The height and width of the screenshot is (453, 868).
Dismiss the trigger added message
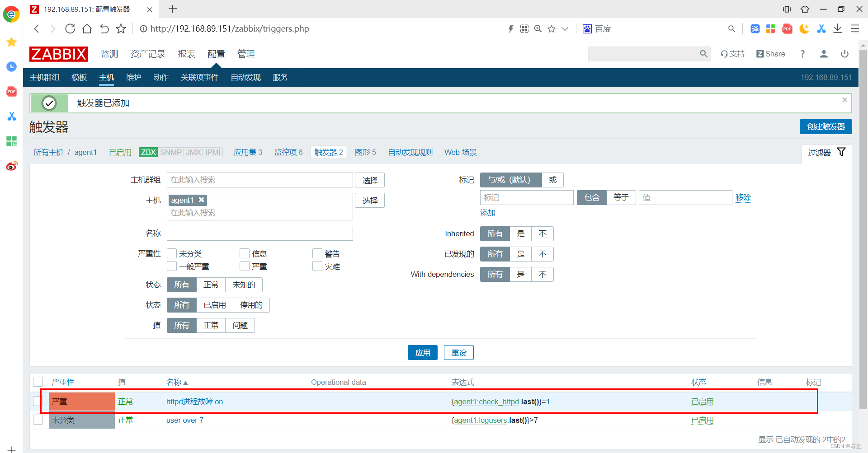pyautogui.click(x=844, y=100)
